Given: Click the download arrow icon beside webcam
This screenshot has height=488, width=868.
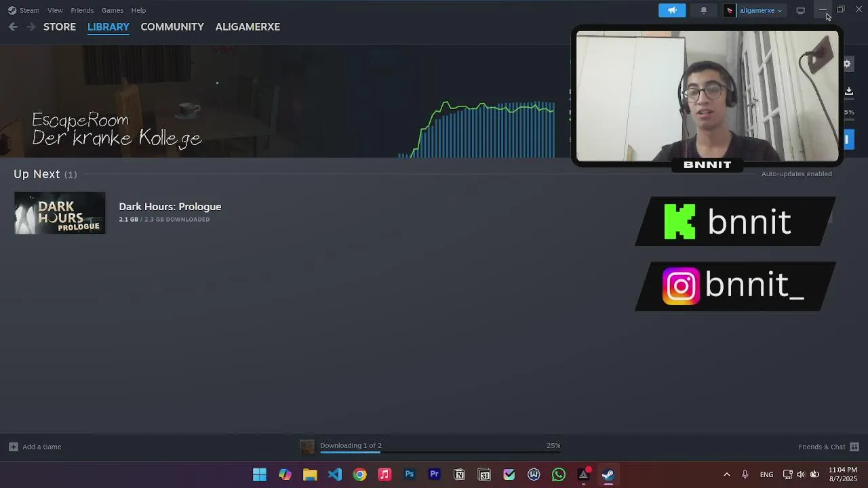Looking at the screenshot, I should (x=848, y=90).
